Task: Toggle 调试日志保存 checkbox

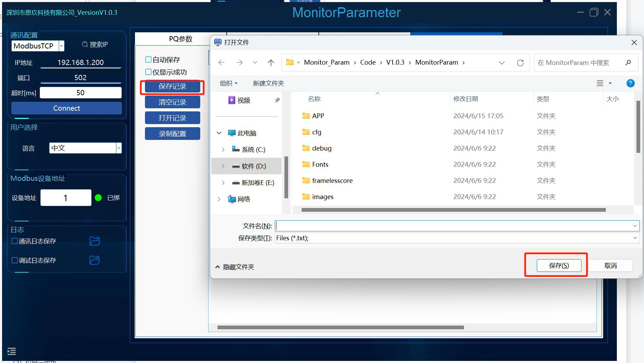Action: (15, 260)
